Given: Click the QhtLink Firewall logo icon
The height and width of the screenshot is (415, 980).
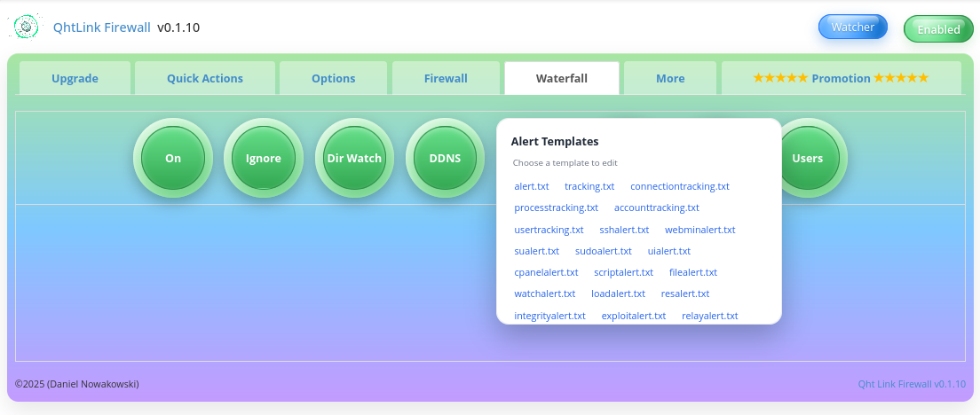Looking at the screenshot, I should point(27,27).
